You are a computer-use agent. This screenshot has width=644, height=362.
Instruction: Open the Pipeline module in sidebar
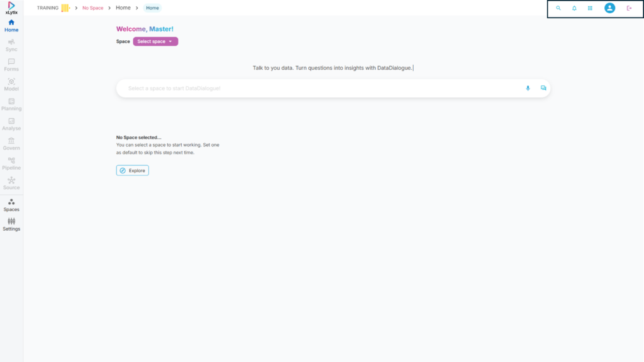11,164
